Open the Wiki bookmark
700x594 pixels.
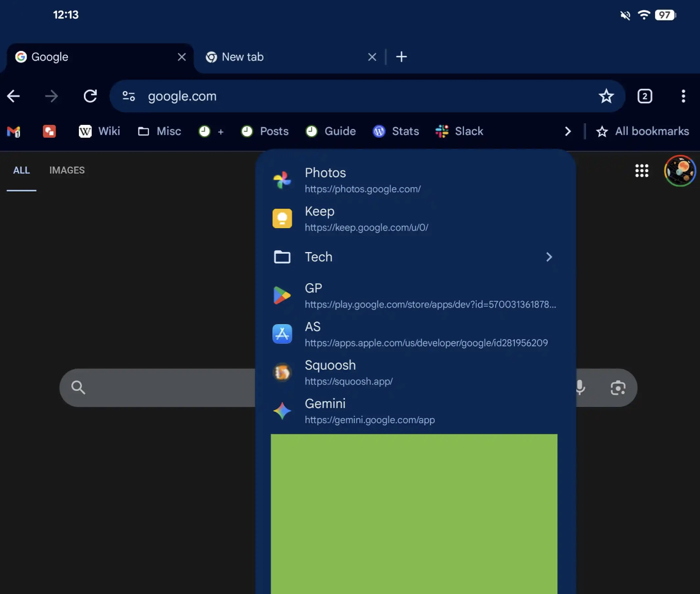pos(99,131)
